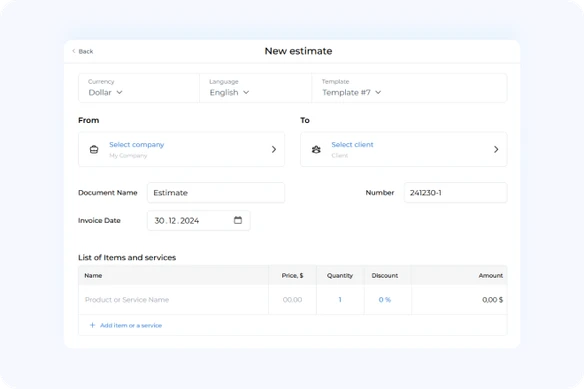The image size is (584, 389).
Task: Click the New estimate title
Action: [298, 51]
